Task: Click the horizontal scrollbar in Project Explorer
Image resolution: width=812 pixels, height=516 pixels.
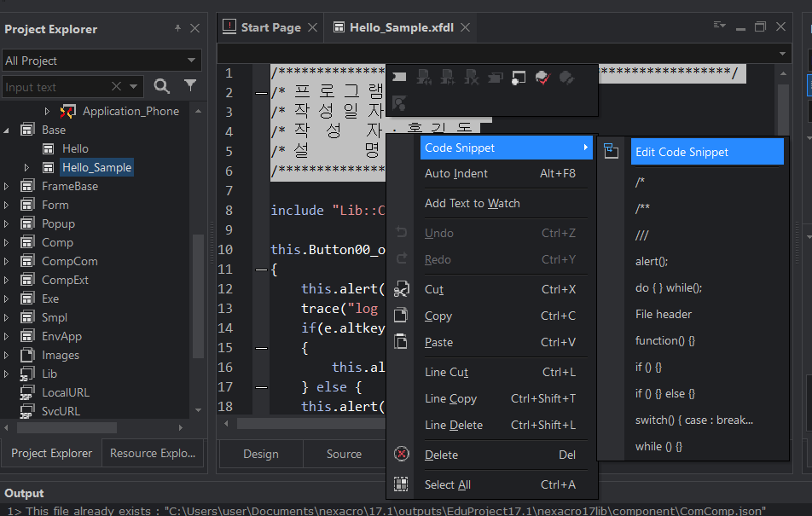Action: [67, 428]
